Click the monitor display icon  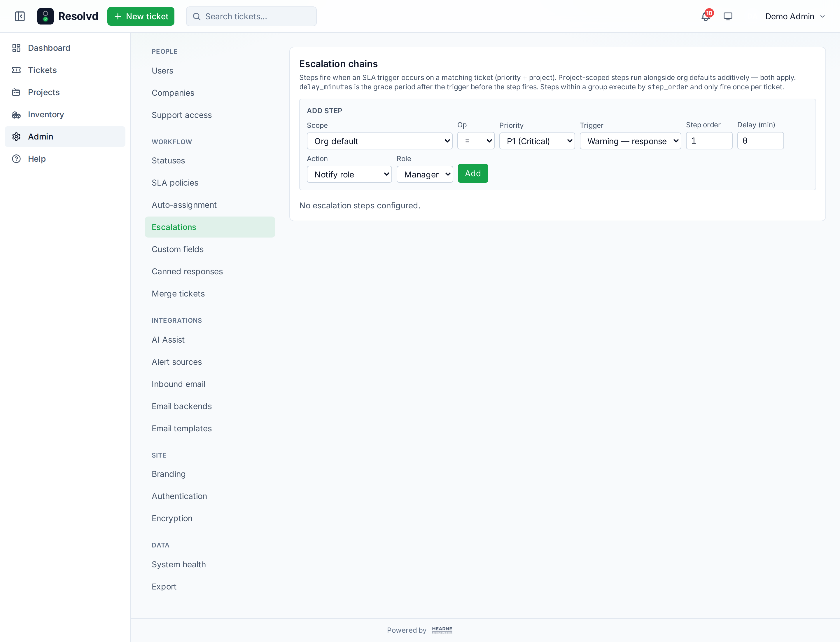(x=728, y=16)
